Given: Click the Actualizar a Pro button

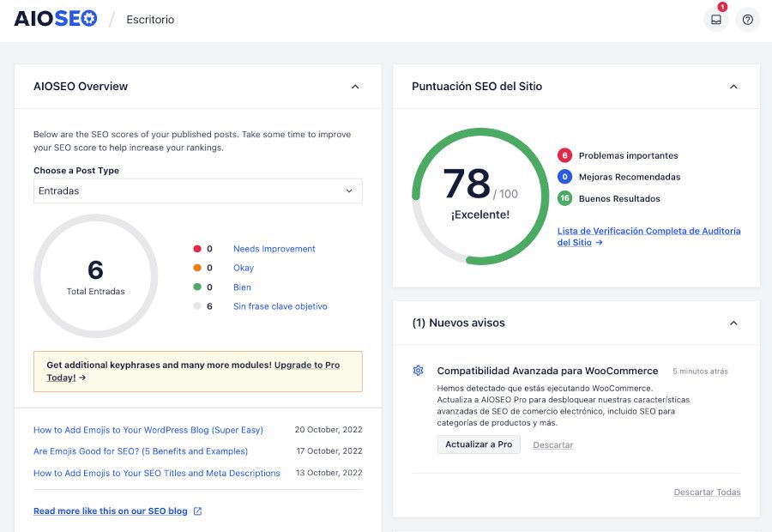Looking at the screenshot, I should 479,444.
